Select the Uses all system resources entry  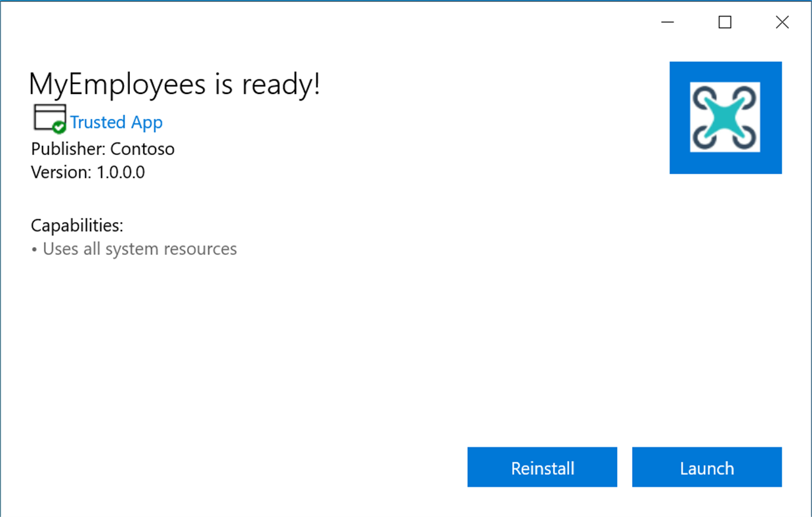click(x=140, y=249)
